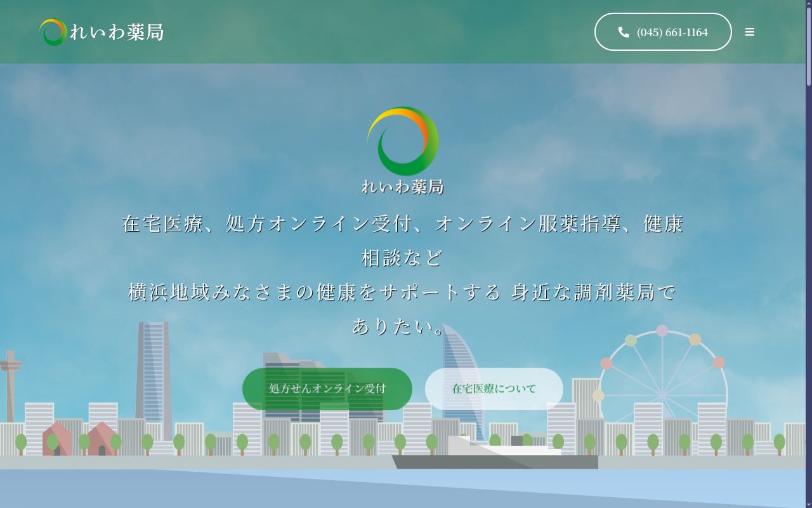Call the (045) 661-1164 phone button
The height and width of the screenshot is (508, 812).
click(x=663, y=32)
